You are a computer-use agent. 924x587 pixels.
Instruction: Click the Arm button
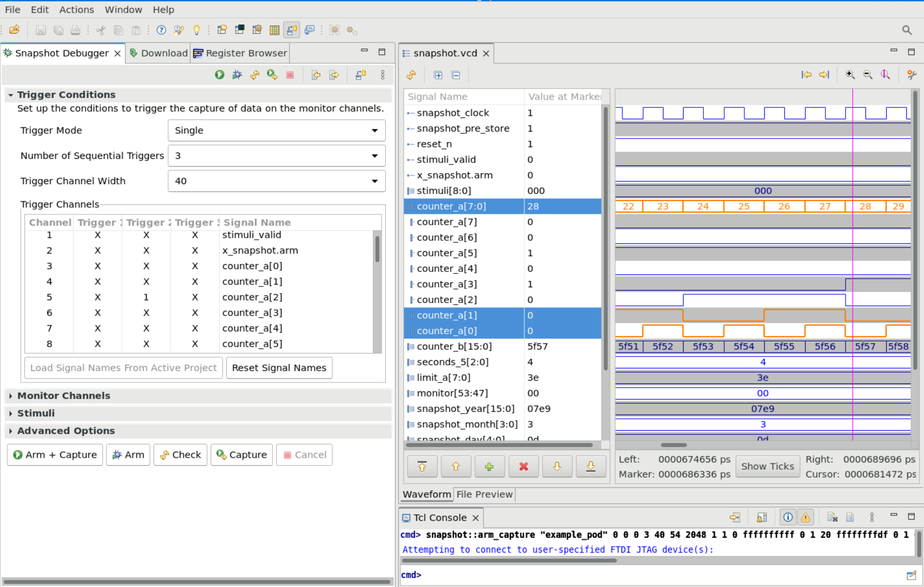[128, 455]
